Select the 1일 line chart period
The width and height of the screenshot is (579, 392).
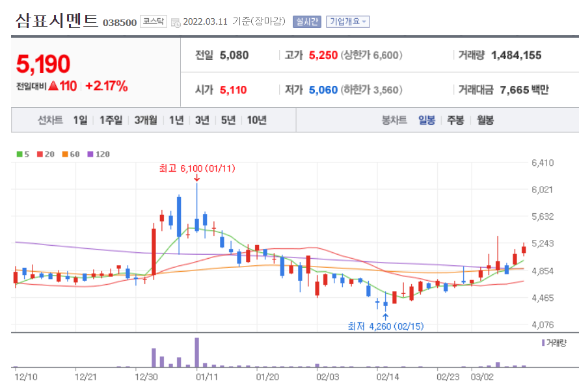(80, 120)
